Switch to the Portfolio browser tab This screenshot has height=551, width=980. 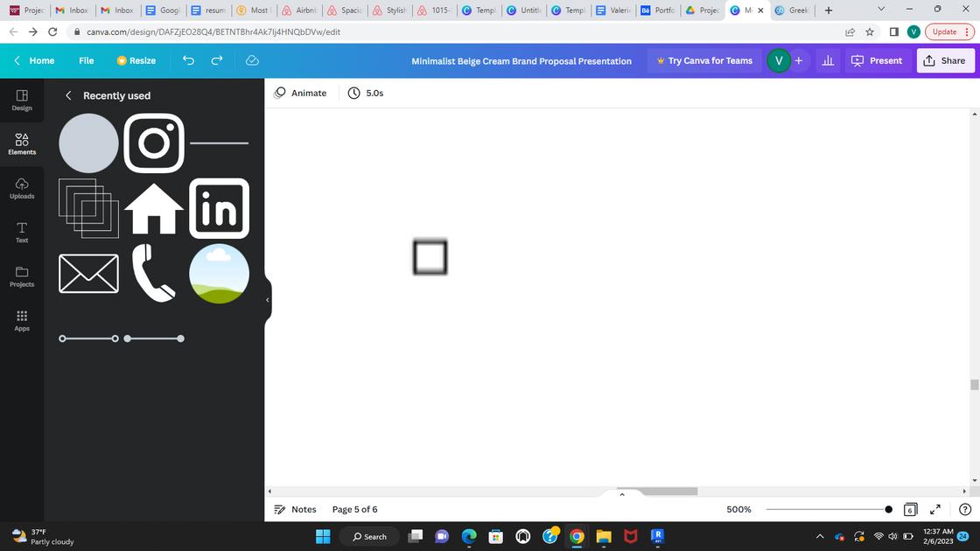pos(657,10)
